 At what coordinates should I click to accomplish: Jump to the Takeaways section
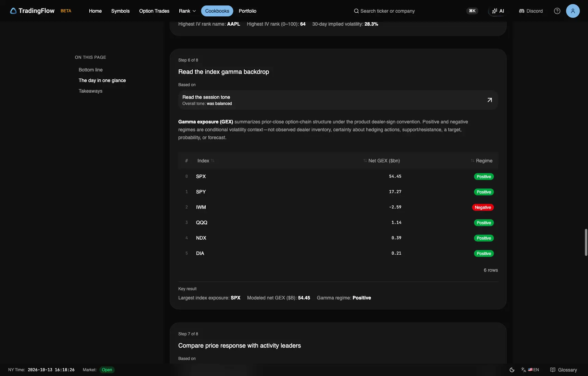pos(90,91)
